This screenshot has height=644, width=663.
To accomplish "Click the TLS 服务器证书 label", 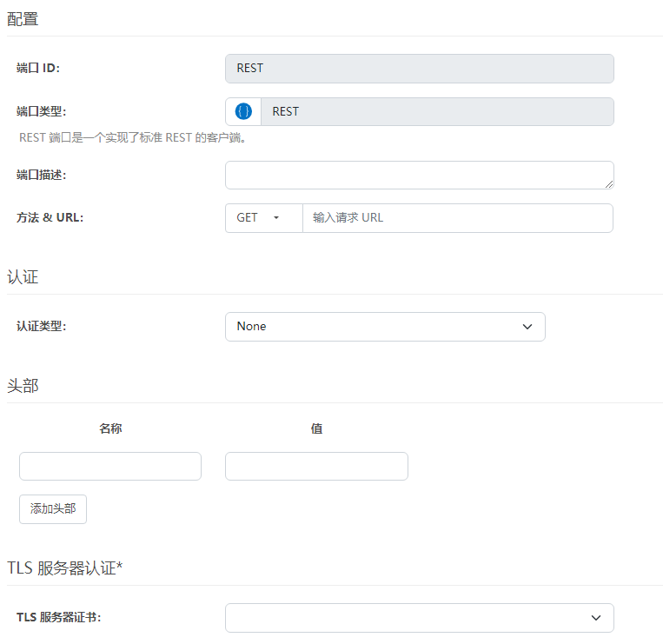I will tap(59, 617).
